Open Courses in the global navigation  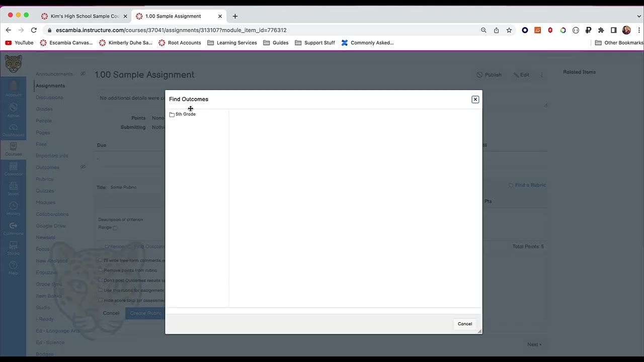click(x=13, y=149)
